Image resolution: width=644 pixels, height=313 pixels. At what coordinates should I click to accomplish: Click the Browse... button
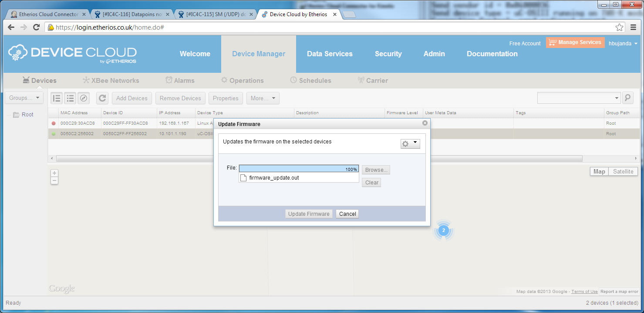[376, 170]
